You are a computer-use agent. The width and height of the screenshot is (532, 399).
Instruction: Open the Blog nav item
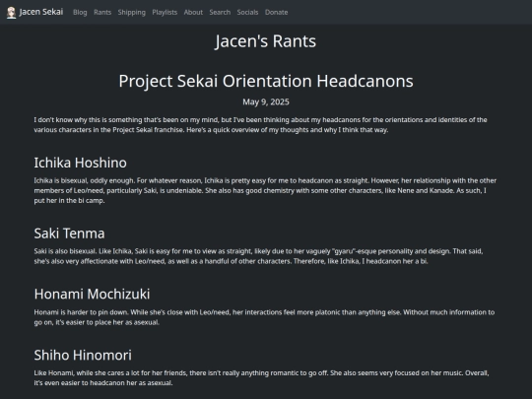click(x=80, y=12)
